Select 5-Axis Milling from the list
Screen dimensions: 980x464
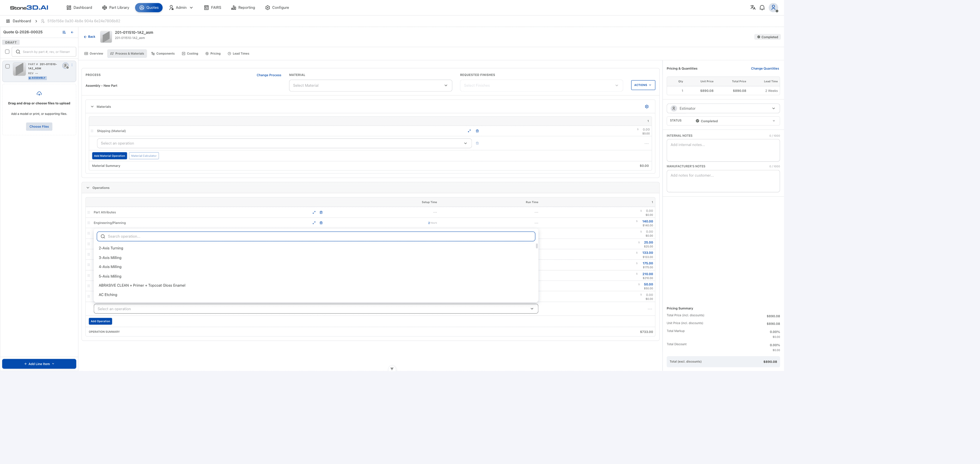coord(316,276)
